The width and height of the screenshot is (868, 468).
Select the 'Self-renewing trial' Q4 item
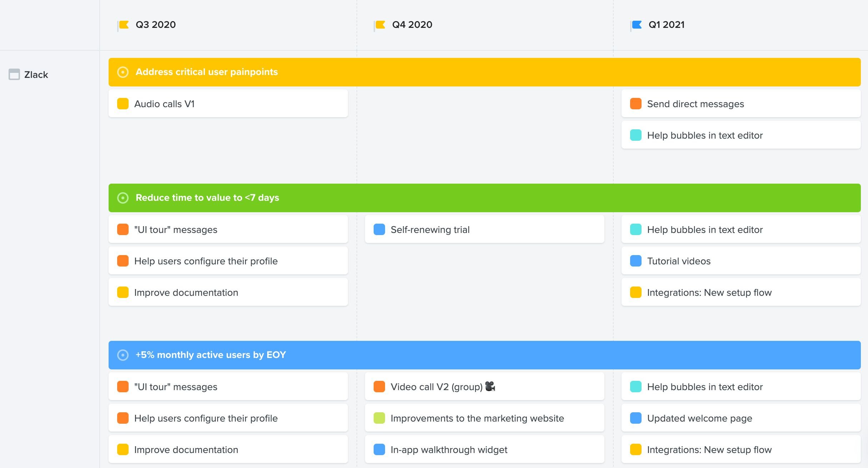point(484,229)
